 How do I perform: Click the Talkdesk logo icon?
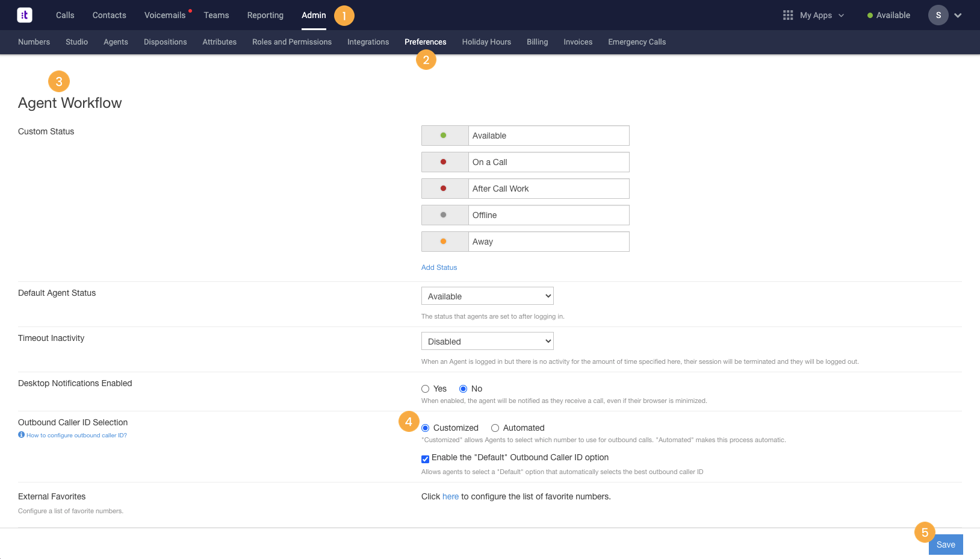[x=25, y=15]
